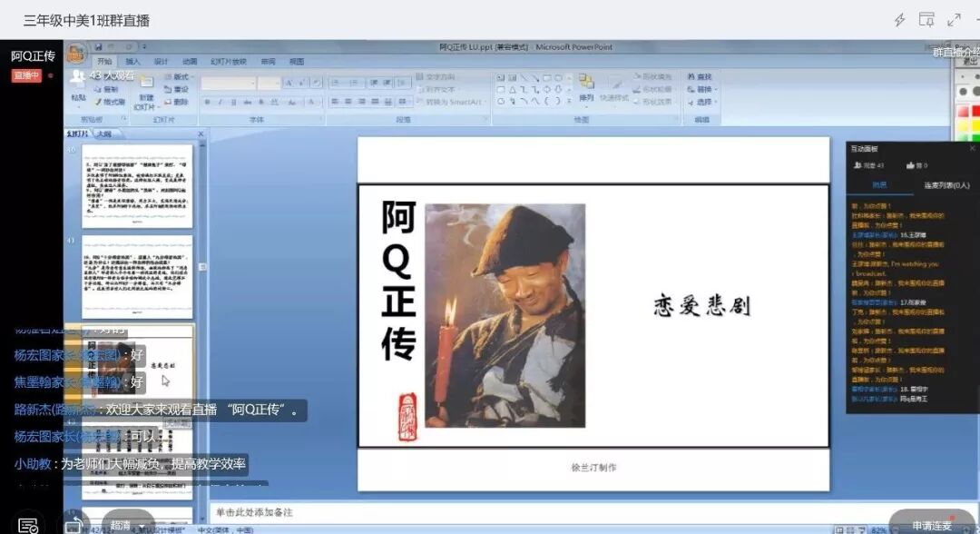
Task: Open the font size combo box
Action: point(269,83)
